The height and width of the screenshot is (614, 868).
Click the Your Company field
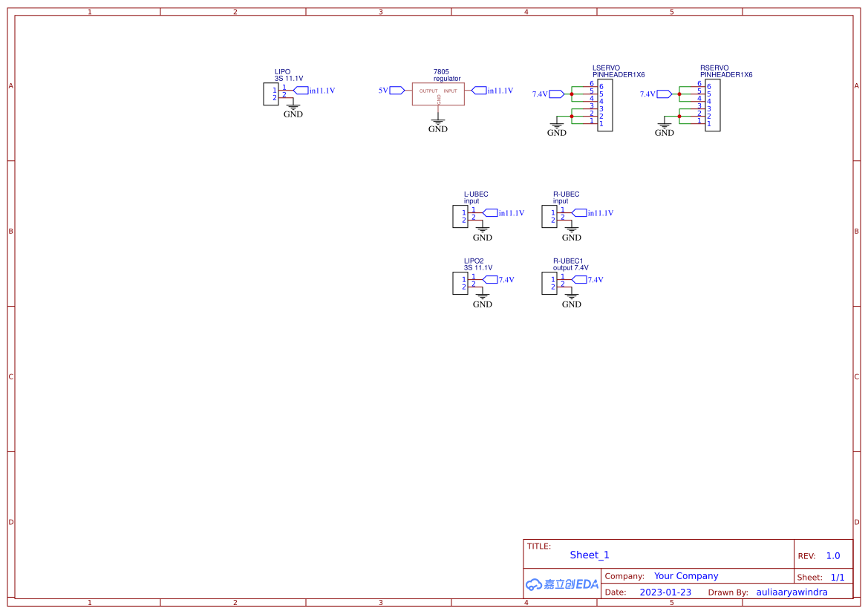pyautogui.click(x=685, y=575)
